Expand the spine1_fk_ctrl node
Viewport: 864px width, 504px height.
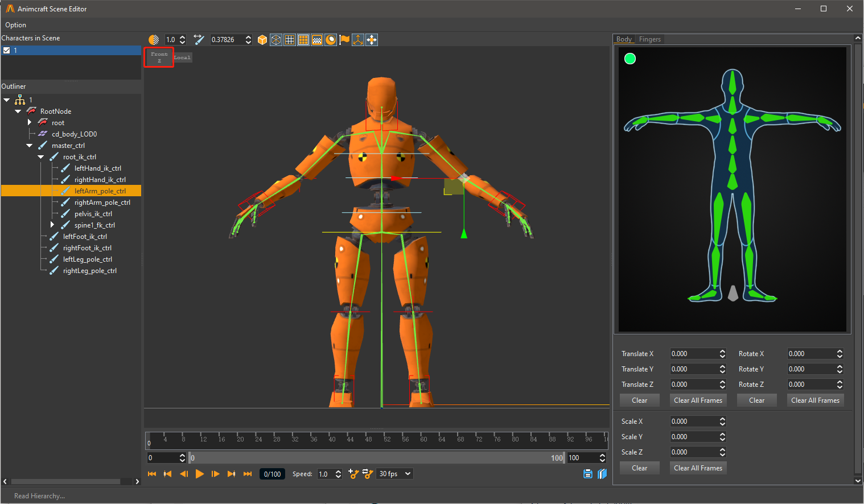(52, 225)
